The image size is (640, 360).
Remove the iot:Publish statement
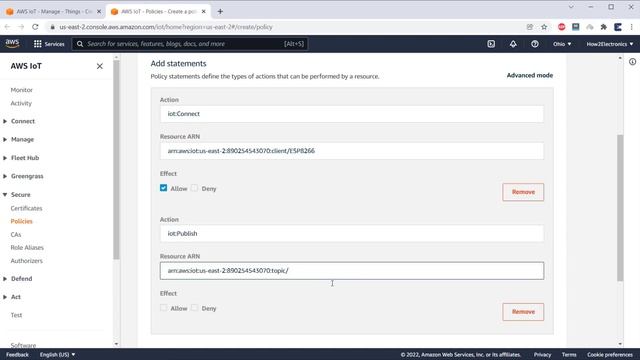point(523,312)
